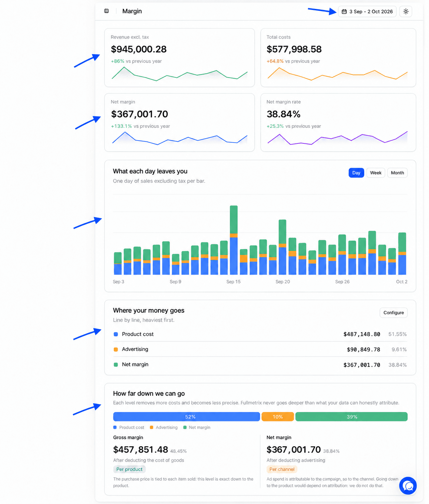Click the +64.8% vs previous year text
Image resolution: width=429 pixels, height=504 pixels.
click(293, 61)
